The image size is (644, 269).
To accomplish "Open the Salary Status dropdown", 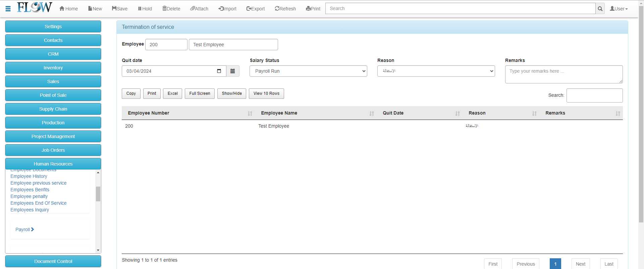I will tap(308, 71).
